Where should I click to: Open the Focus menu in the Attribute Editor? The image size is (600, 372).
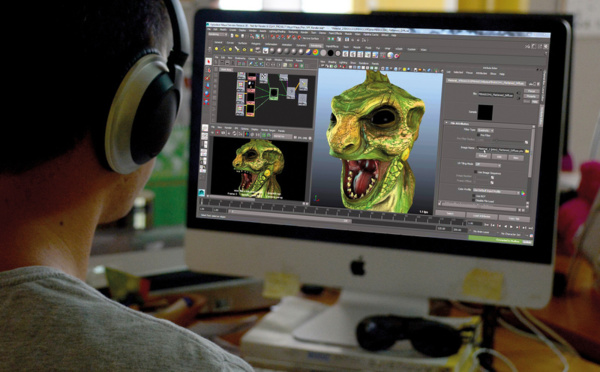469,73
